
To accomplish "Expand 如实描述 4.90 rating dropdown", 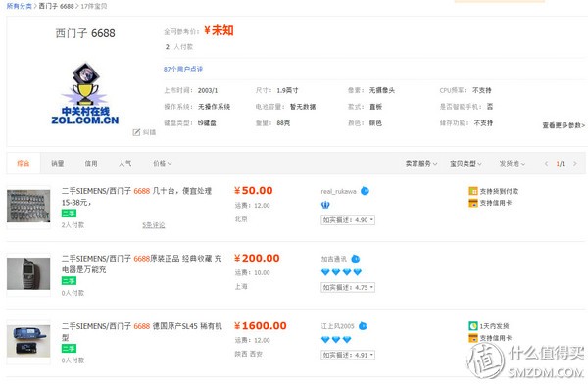I will pos(348,220).
